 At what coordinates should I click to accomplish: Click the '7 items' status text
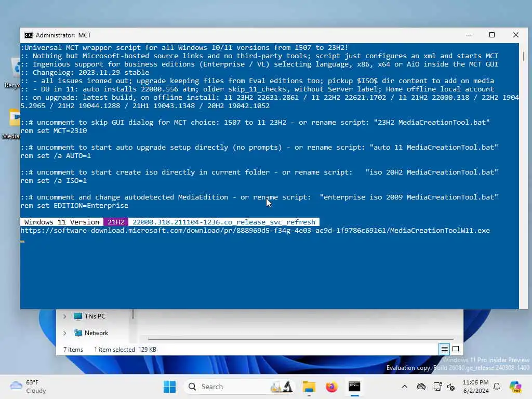coord(73,350)
